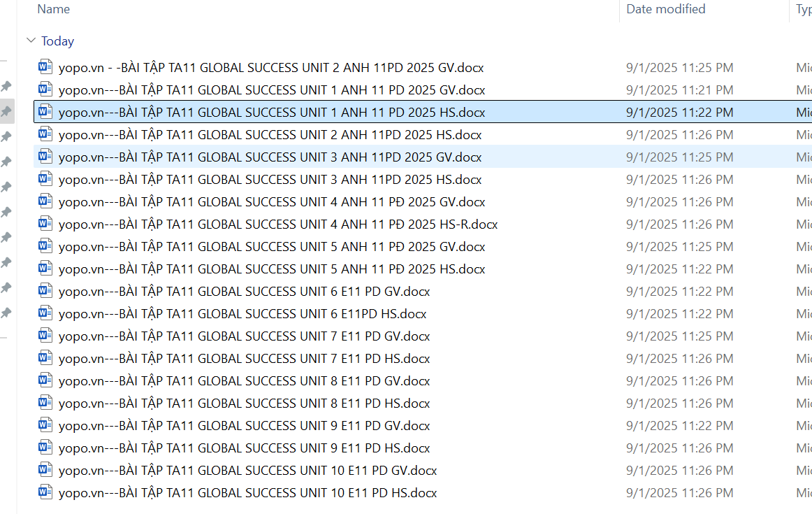Select the UNIT 1 ANH 11 PD 2025 HS file

pos(271,113)
